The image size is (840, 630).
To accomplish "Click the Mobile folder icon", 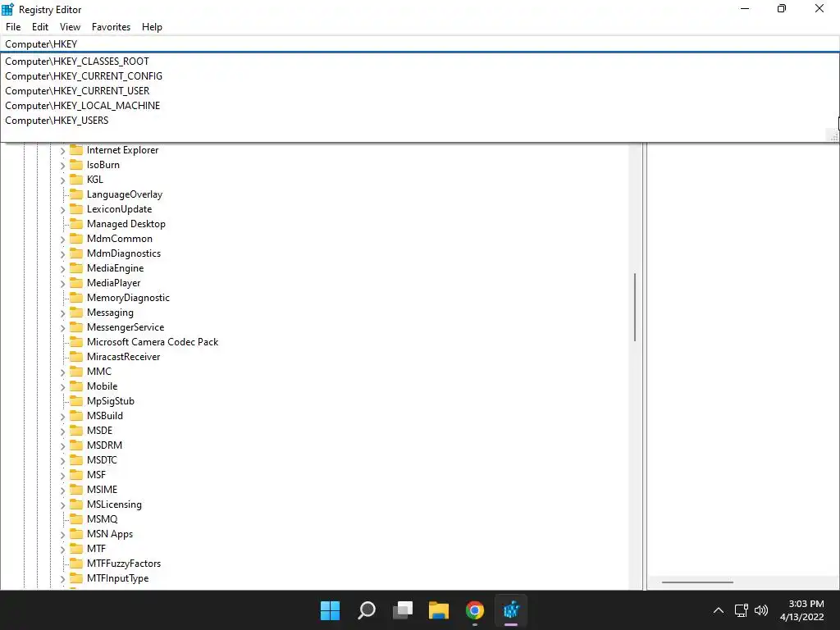I will point(76,386).
